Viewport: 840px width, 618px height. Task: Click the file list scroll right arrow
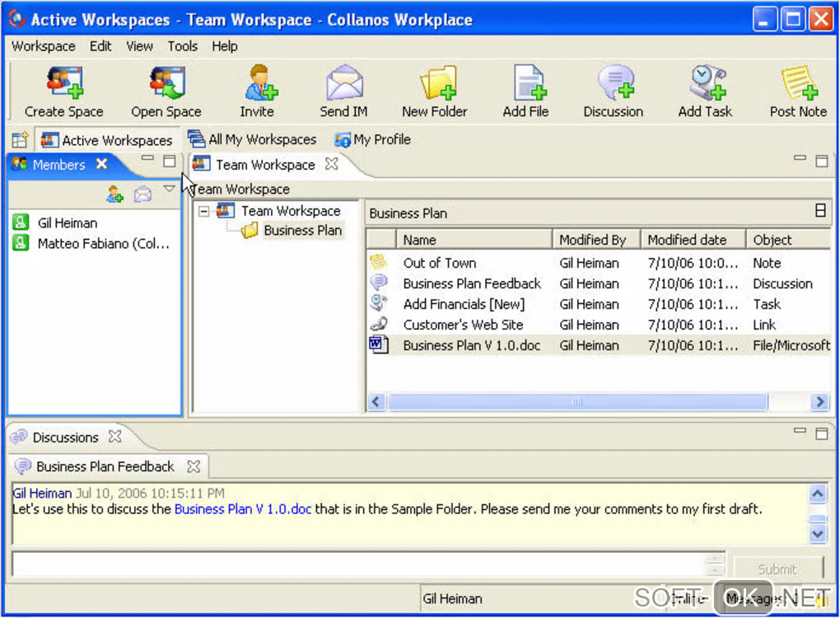(x=819, y=401)
